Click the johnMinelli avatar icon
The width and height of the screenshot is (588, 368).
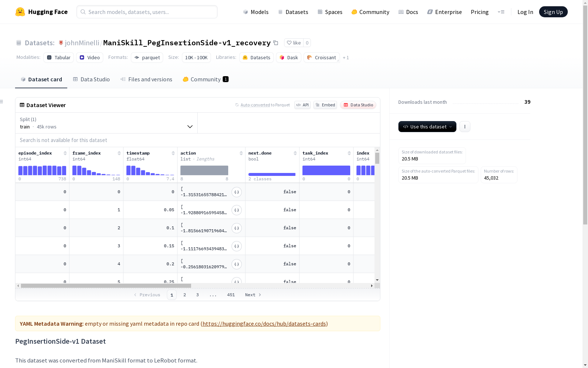click(x=61, y=43)
